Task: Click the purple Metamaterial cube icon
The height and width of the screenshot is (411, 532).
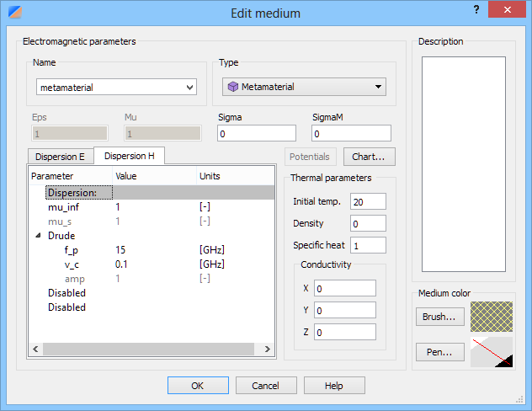Action: 232,87
